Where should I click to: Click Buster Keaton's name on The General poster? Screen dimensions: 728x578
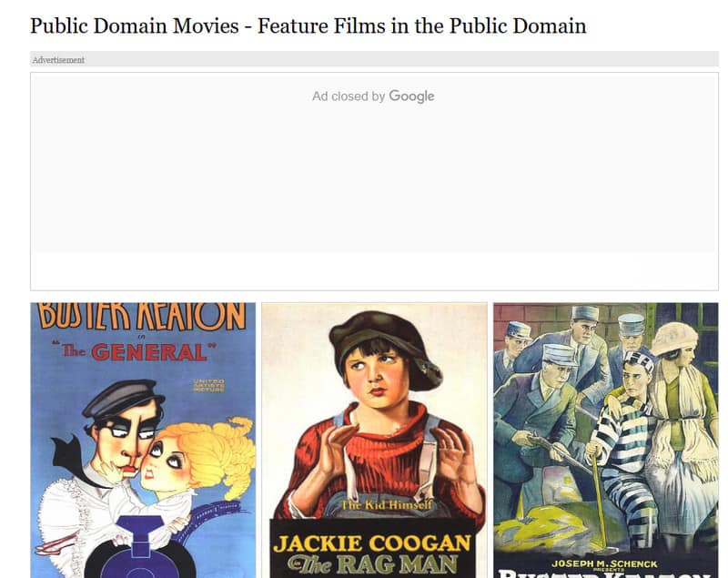136,311
